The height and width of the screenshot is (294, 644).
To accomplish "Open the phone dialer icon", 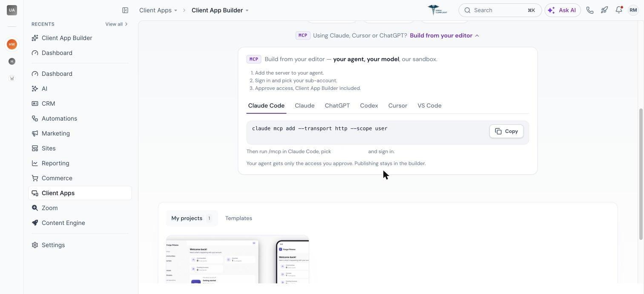I will tap(590, 10).
